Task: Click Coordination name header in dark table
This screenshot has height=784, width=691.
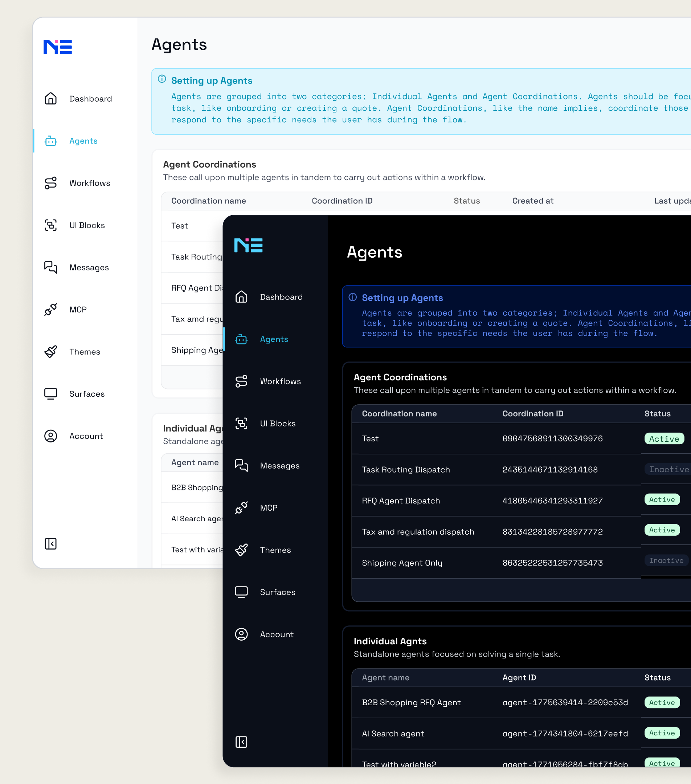Action: (399, 413)
